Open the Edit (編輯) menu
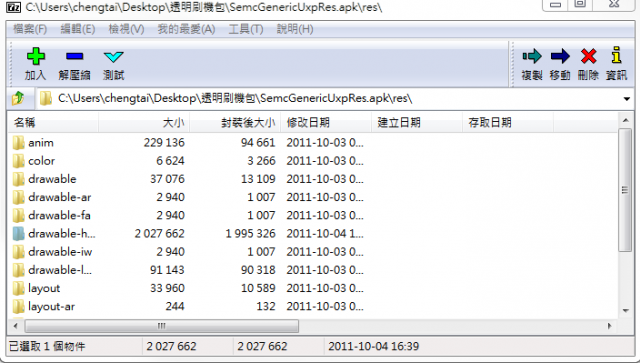Viewport: 640px width, 363px height. pos(78,29)
